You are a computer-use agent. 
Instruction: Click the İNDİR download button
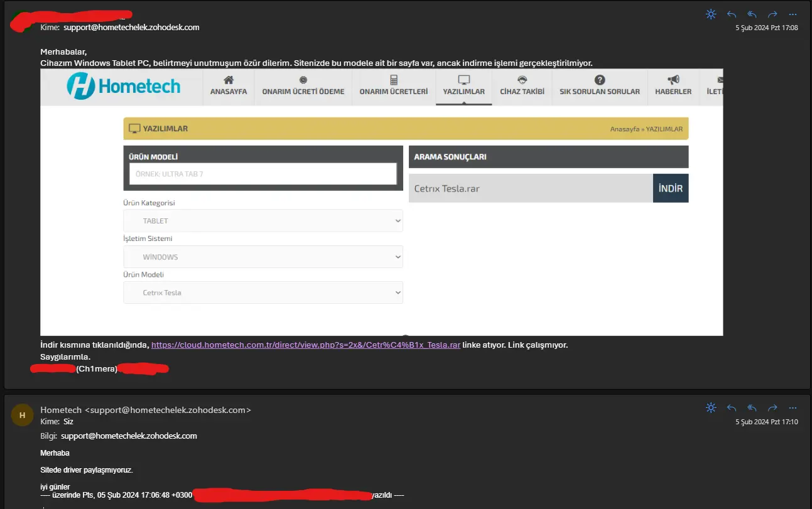point(671,188)
